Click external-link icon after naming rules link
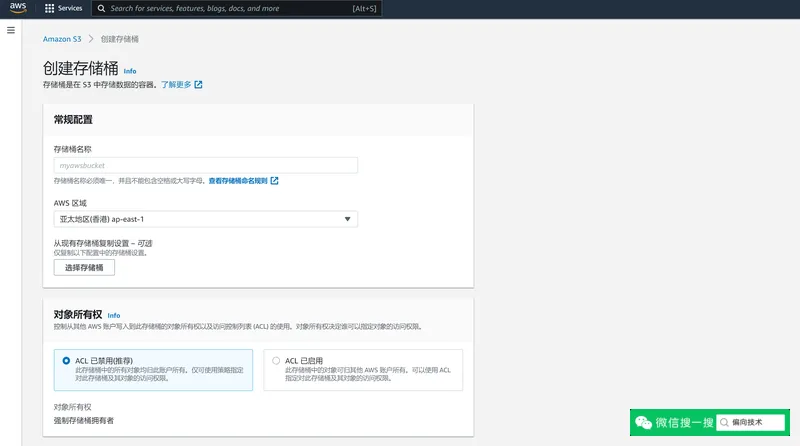800x446 pixels. click(274, 181)
